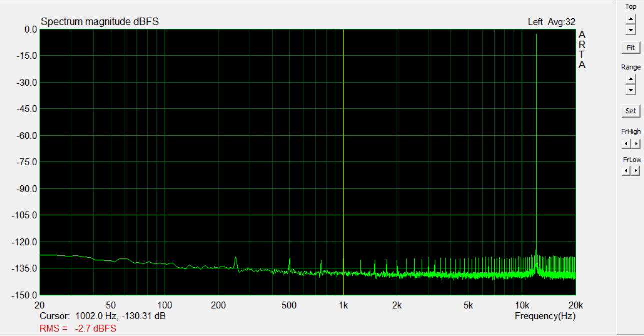
Task: Click the Avg:32 label
Action: [x=561, y=22]
